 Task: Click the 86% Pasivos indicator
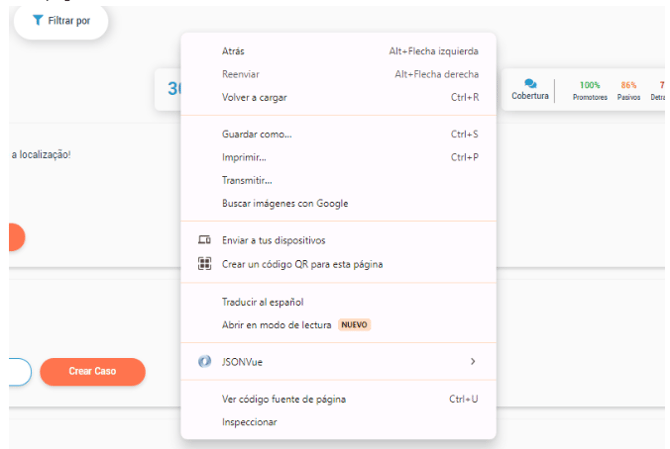point(629,91)
